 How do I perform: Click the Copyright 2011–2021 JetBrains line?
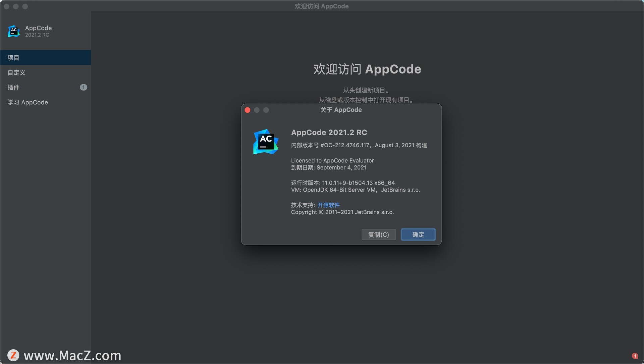point(342,212)
